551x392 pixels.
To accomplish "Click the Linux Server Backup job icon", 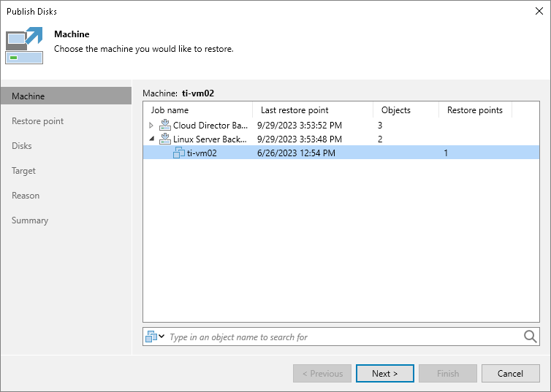I will (165, 139).
